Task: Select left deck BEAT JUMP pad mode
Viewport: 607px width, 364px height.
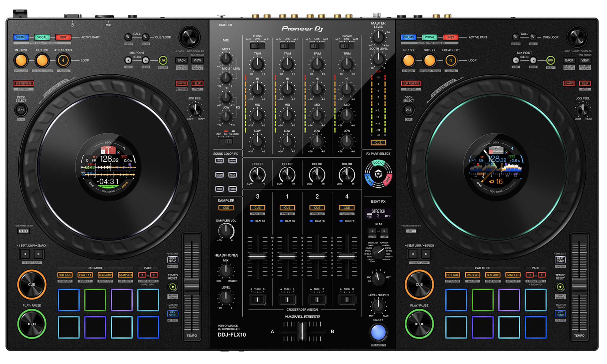Action: (105, 275)
